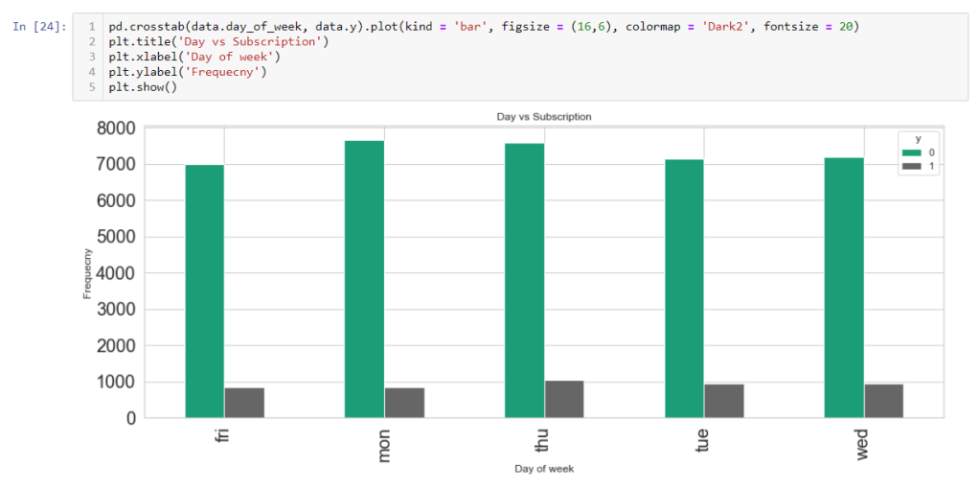Click the 'mon' x-axis tick label
The image size is (980, 489).
[384, 446]
